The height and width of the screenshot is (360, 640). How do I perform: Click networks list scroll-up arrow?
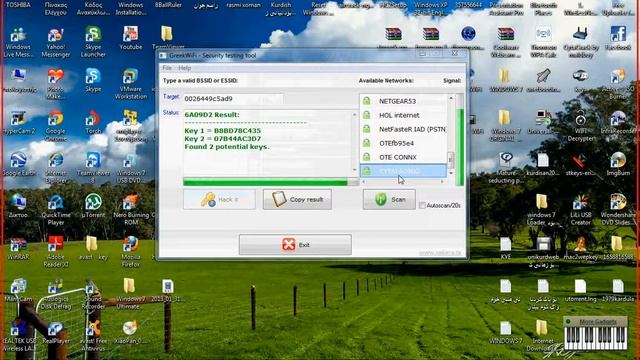(451, 98)
